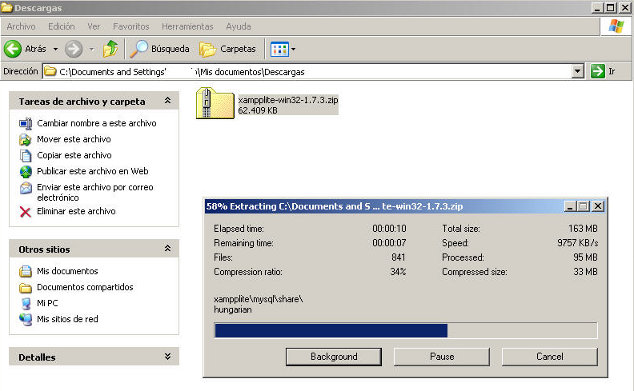Click the Forward navigation arrow icon
Screen dimensions: 634x391
point(74,49)
